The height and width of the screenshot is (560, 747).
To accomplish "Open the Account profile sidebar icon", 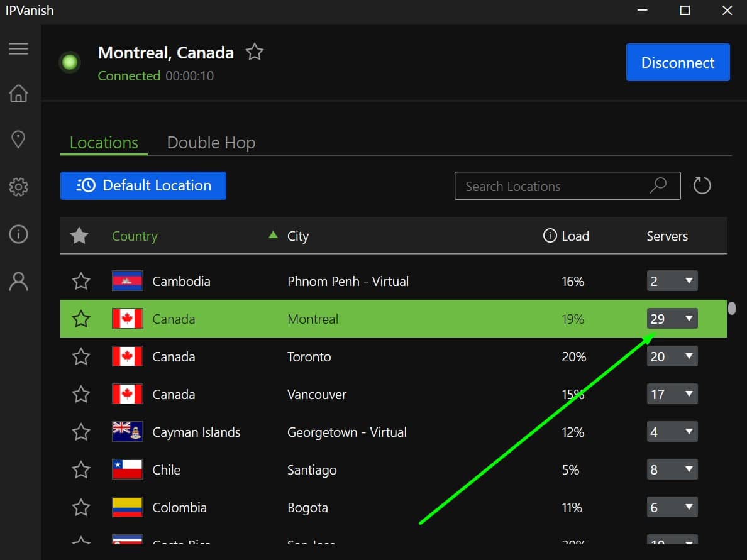I will [18, 282].
